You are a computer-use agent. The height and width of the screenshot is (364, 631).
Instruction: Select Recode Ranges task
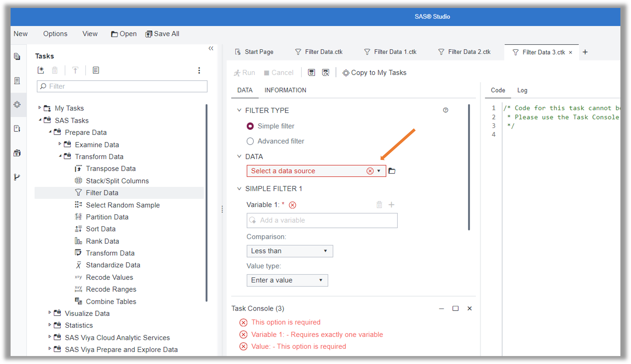point(111,289)
